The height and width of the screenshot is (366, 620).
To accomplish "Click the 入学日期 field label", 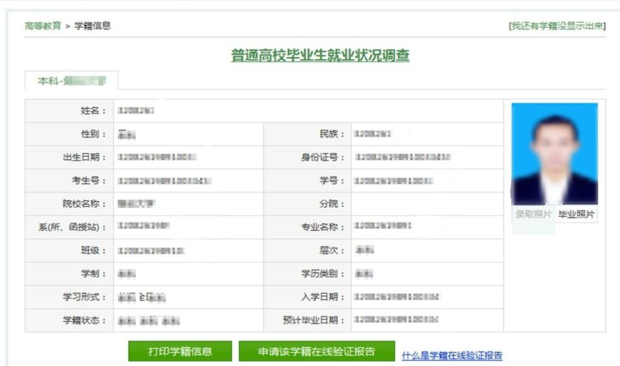I will click(323, 297).
